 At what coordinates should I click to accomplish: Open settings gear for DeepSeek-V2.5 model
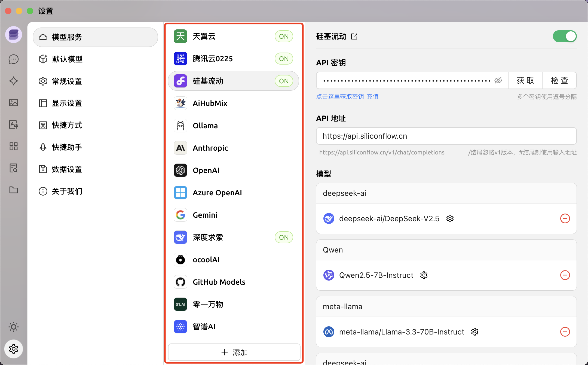(450, 218)
